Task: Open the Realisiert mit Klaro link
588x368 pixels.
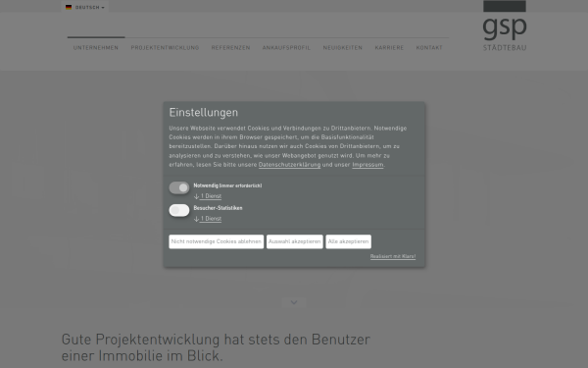Action: click(393, 256)
